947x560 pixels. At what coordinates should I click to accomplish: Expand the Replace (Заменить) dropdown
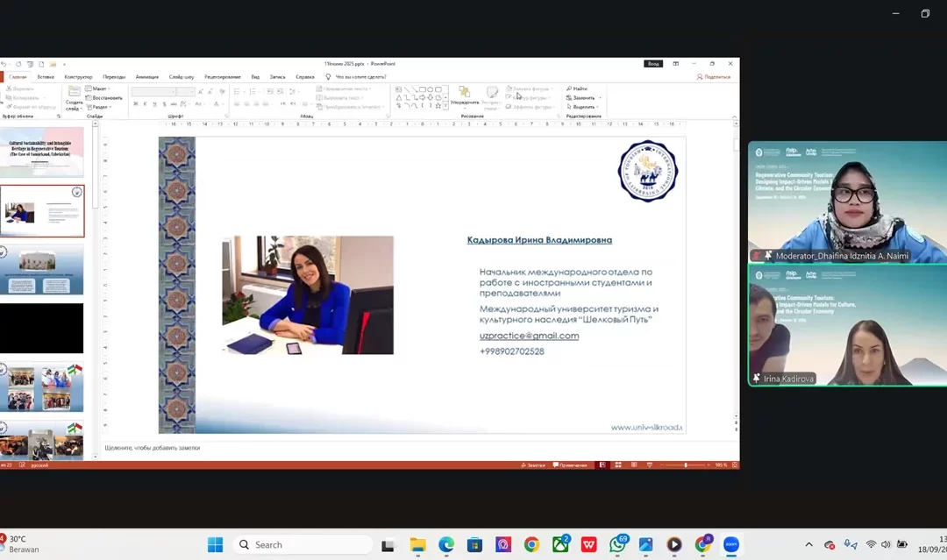[600, 98]
